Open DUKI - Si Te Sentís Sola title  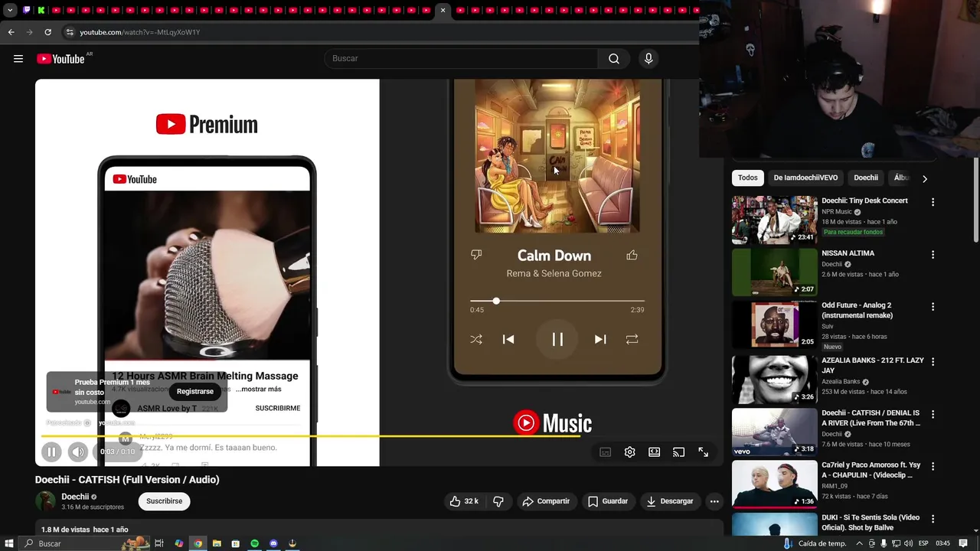(x=871, y=522)
